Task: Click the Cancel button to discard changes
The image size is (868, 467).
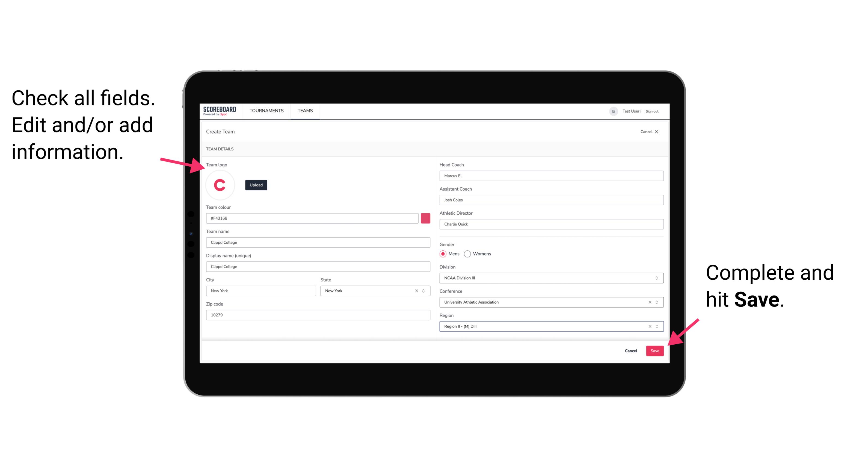Action: (x=631, y=350)
